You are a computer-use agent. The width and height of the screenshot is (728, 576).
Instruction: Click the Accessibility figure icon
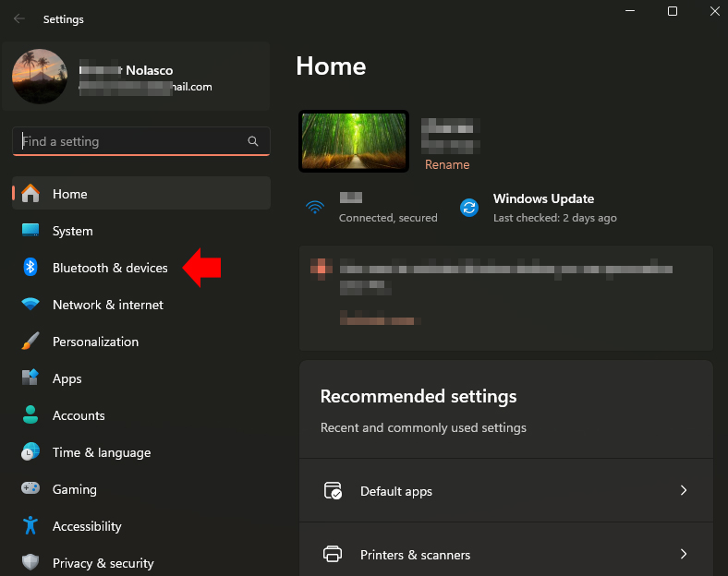tap(30, 525)
